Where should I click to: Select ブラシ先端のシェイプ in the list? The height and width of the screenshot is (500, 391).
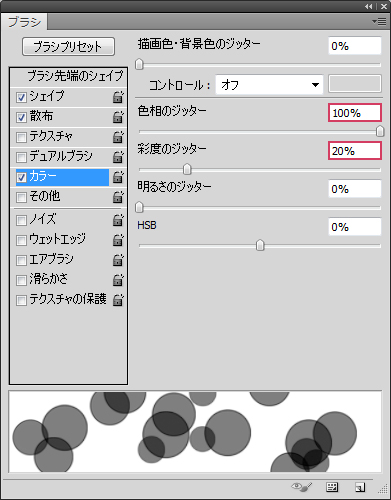click(x=69, y=76)
